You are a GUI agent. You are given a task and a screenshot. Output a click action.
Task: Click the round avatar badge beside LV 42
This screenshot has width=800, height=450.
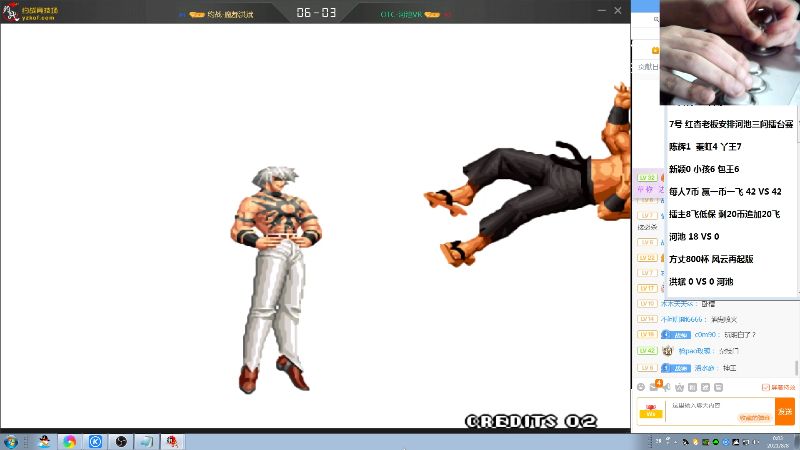pyautogui.click(x=667, y=351)
